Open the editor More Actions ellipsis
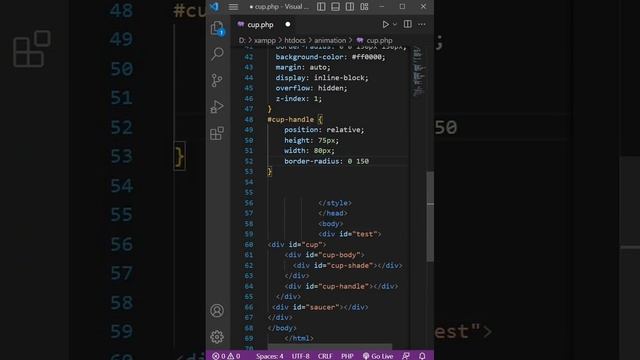Image resolution: width=640 pixels, height=360 pixels. (422, 24)
